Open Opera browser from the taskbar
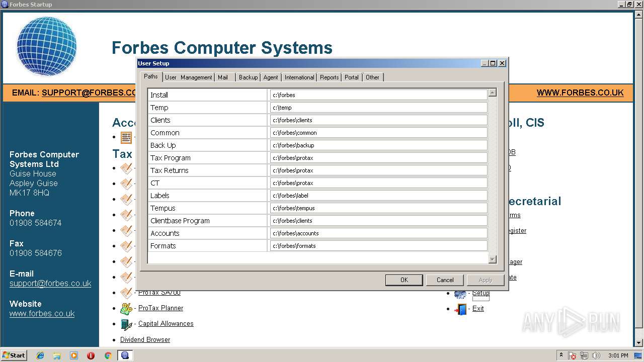 point(91,355)
